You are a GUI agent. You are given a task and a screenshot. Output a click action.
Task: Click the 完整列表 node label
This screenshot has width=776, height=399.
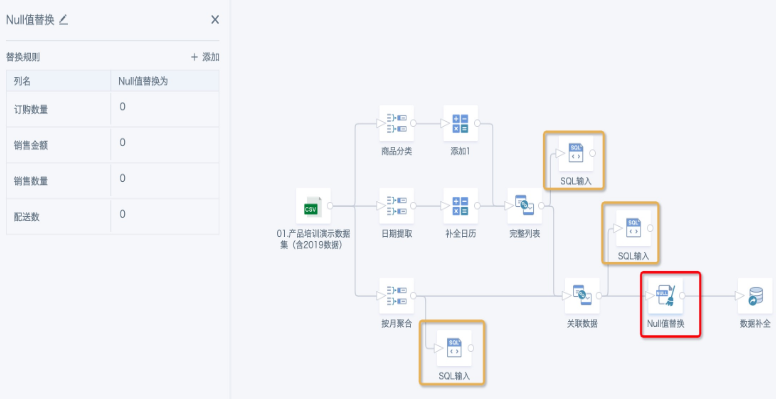tap(525, 234)
